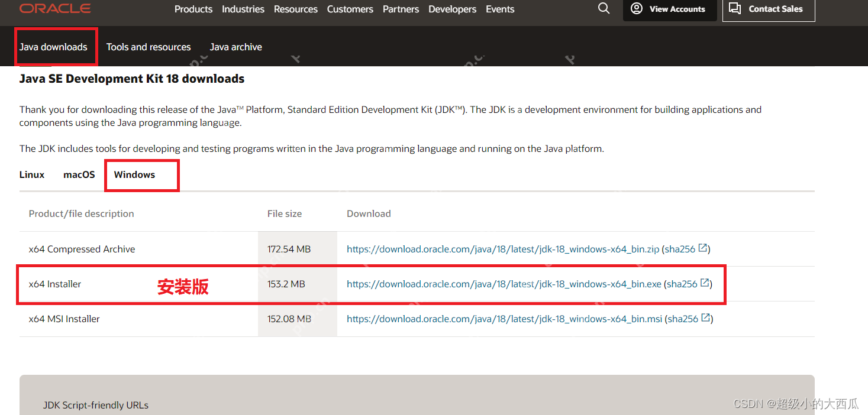Open the Events menu
The width and height of the screenshot is (868, 415).
click(x=500, y=9)
